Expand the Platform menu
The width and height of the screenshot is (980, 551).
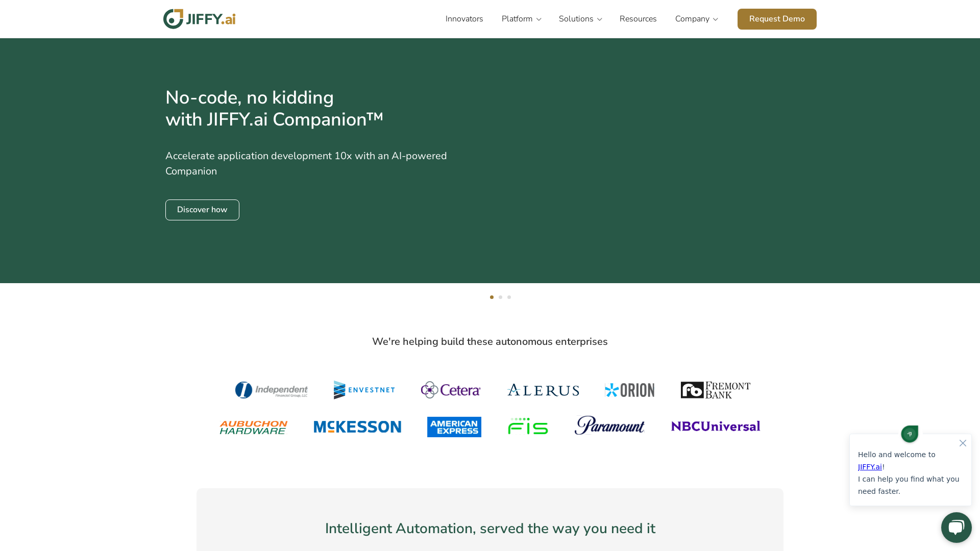pos(521,19)
